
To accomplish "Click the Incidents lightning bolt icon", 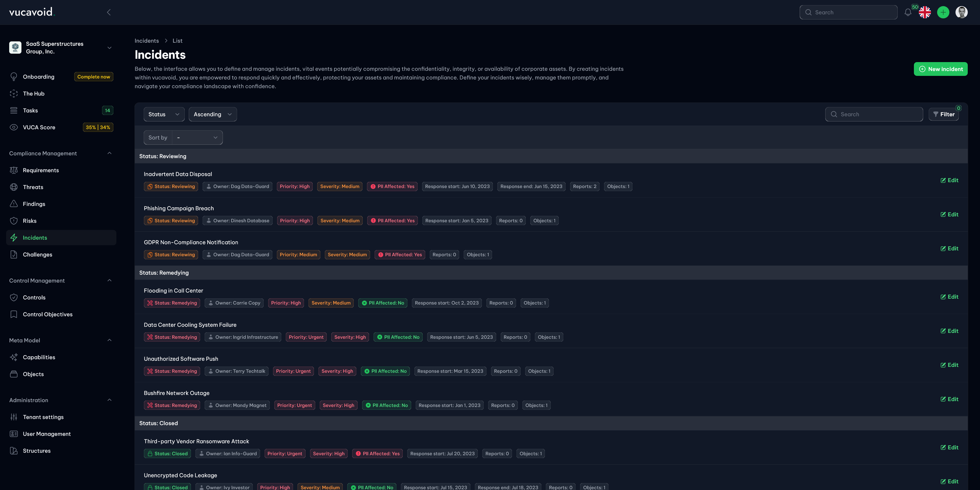I will click(x=14, y=237).
